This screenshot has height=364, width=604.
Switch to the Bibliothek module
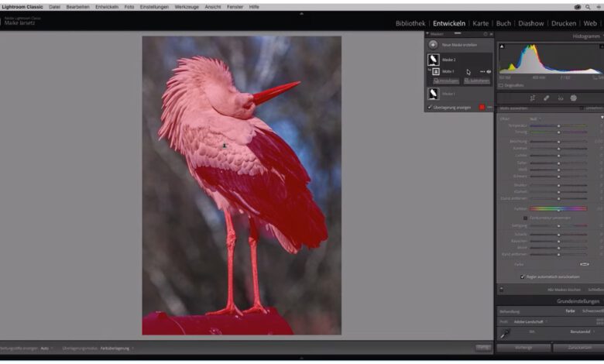tap(410, 23)
